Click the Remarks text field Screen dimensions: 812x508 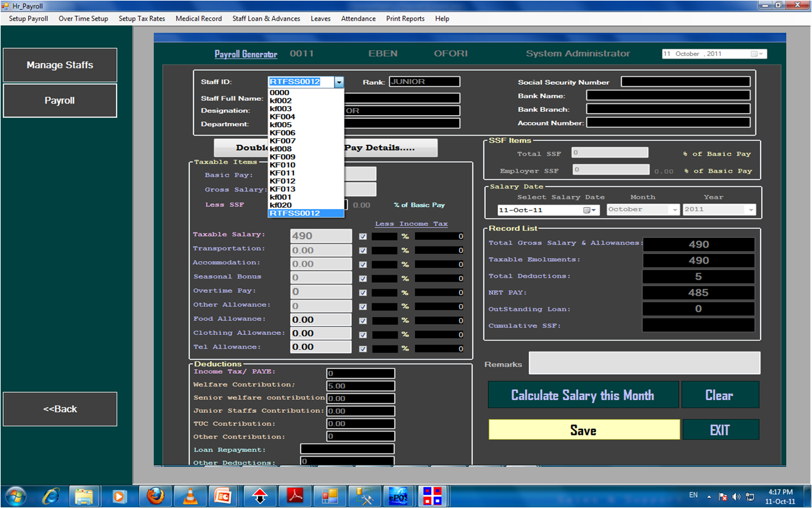[644, 363]
